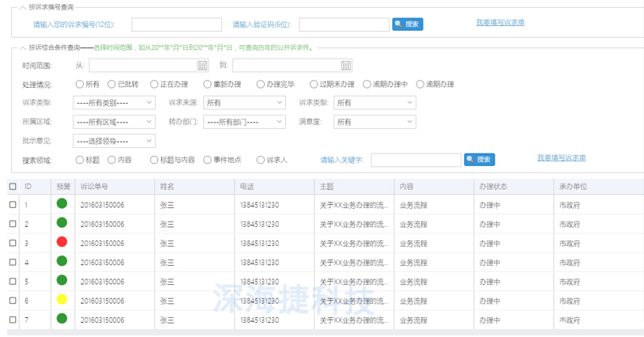Click the red warning indicator in row 3

click(x=62, y=242)
